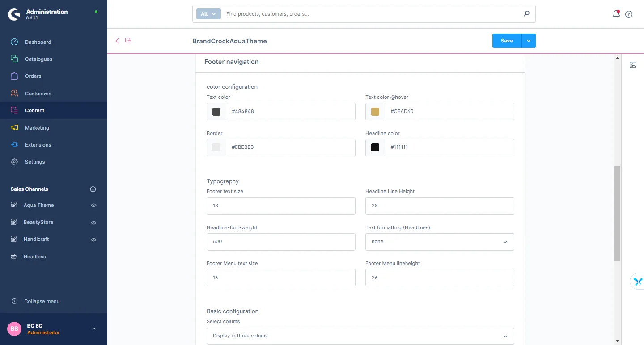The width and height of the screenshot is (644, 345).
Task: Open the media sidebar image icon
Action: 633,65
